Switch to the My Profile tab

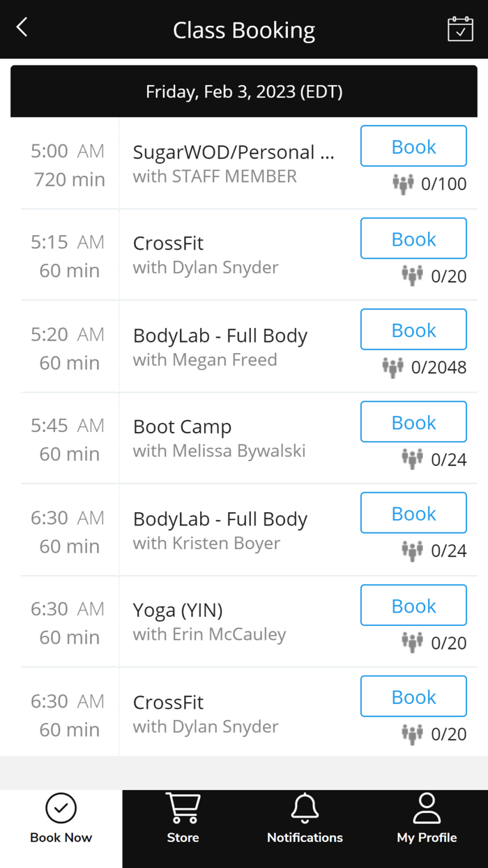pos(427,829)
